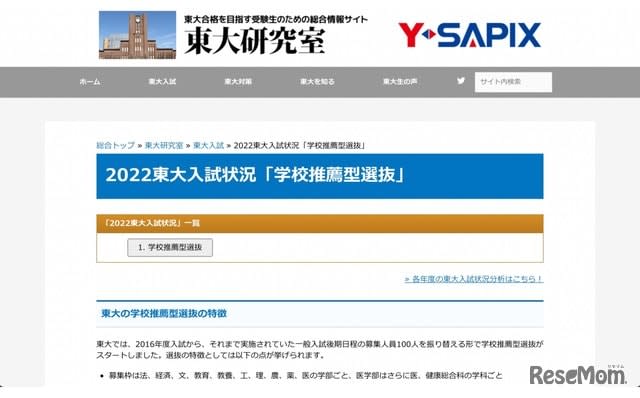
Task: Click the 1. 学校推薦型選抜 button
Action: pos(170,247)
